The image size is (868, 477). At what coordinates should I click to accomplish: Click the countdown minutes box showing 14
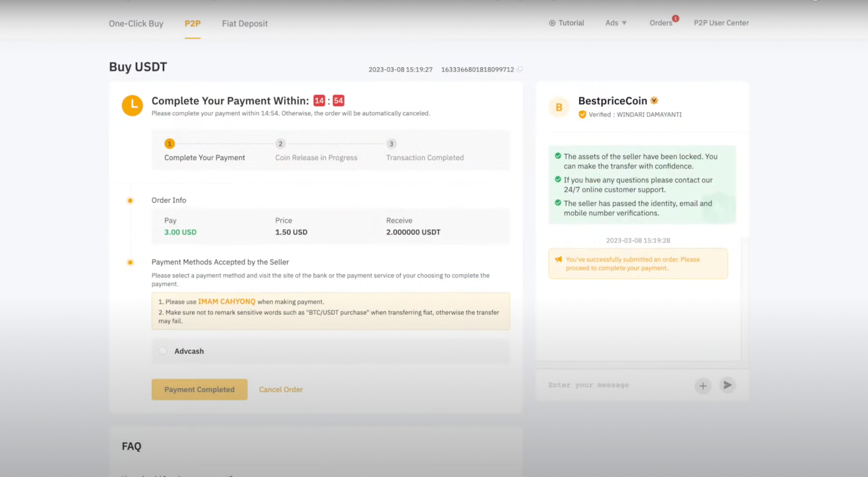tap(319, 101)
